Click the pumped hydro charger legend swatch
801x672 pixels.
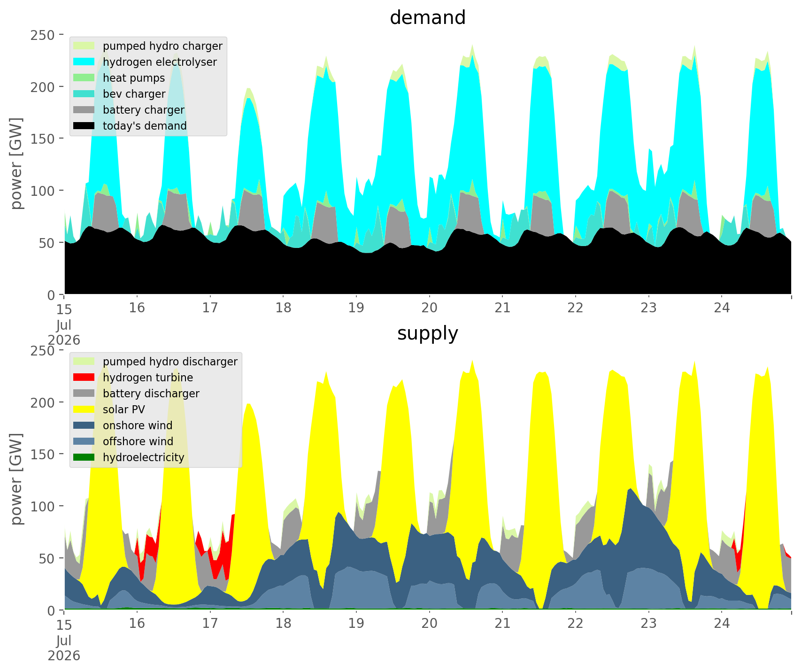tap(84, 46)
